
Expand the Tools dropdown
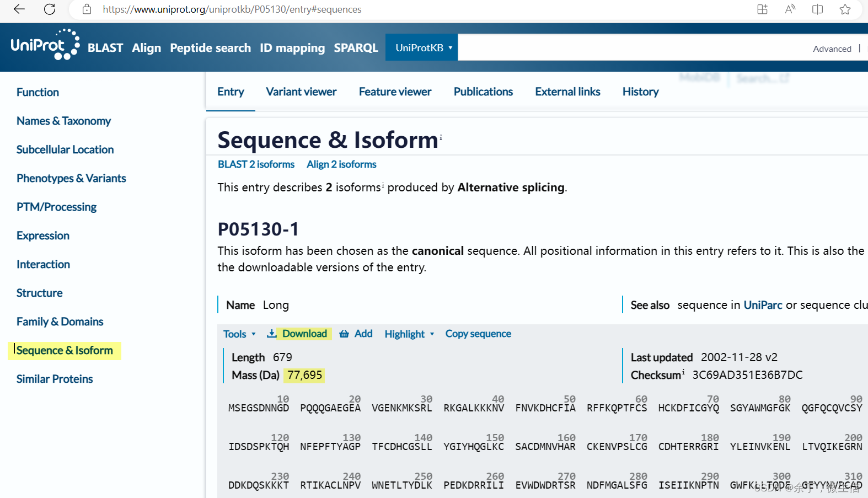[239, 334]
